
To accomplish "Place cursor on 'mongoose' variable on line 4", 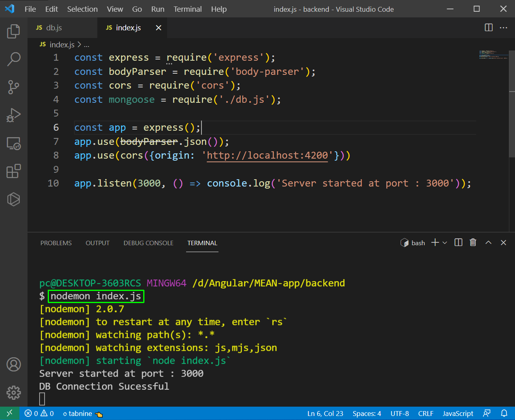I will pos(131,100).
